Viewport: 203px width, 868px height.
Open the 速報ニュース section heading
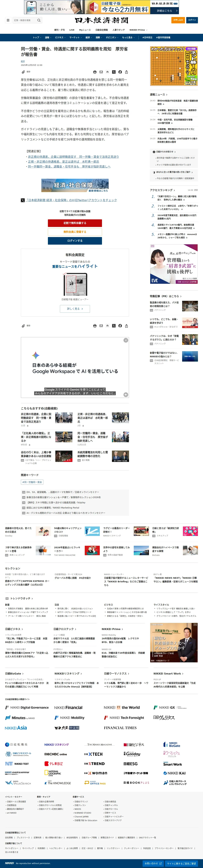click(x=158, y=95)
